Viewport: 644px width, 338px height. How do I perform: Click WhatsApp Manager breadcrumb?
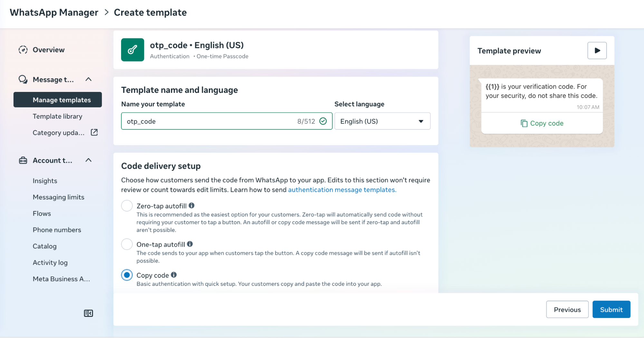click(x=54, y=13)
